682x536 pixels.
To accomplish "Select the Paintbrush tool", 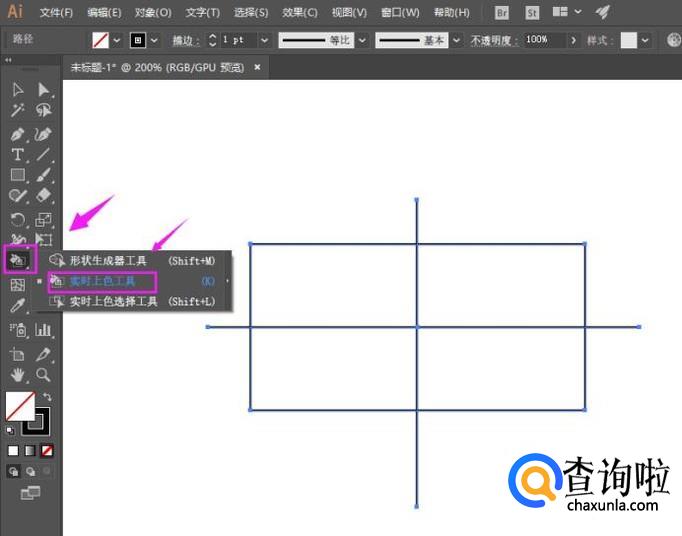I will pyautogui.click(x=43, y=175).
